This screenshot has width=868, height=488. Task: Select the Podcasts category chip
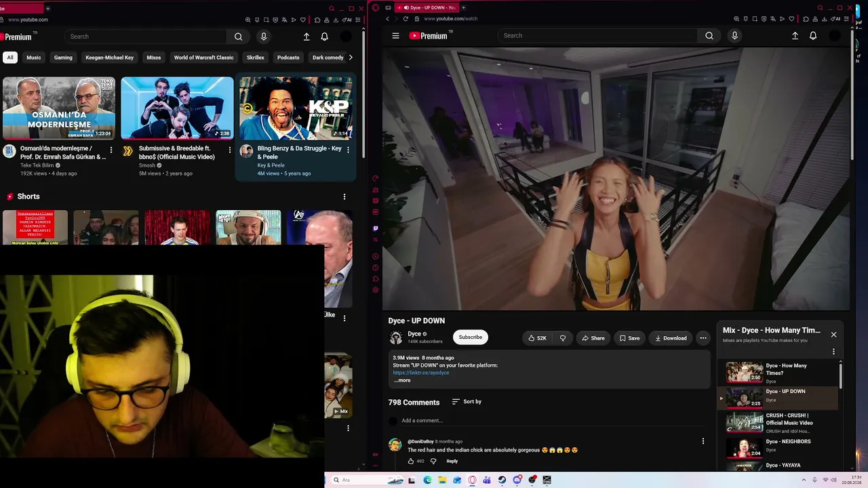click(288, 58)
